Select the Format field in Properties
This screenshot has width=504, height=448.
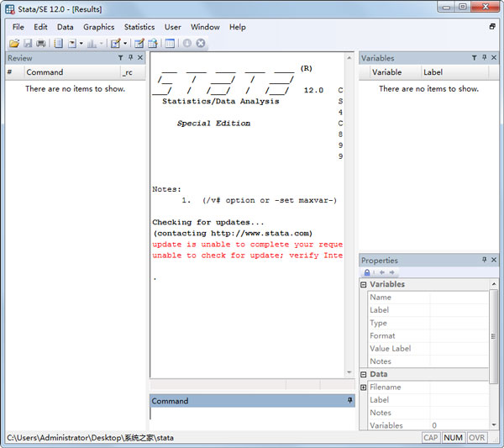pos(428,335)
